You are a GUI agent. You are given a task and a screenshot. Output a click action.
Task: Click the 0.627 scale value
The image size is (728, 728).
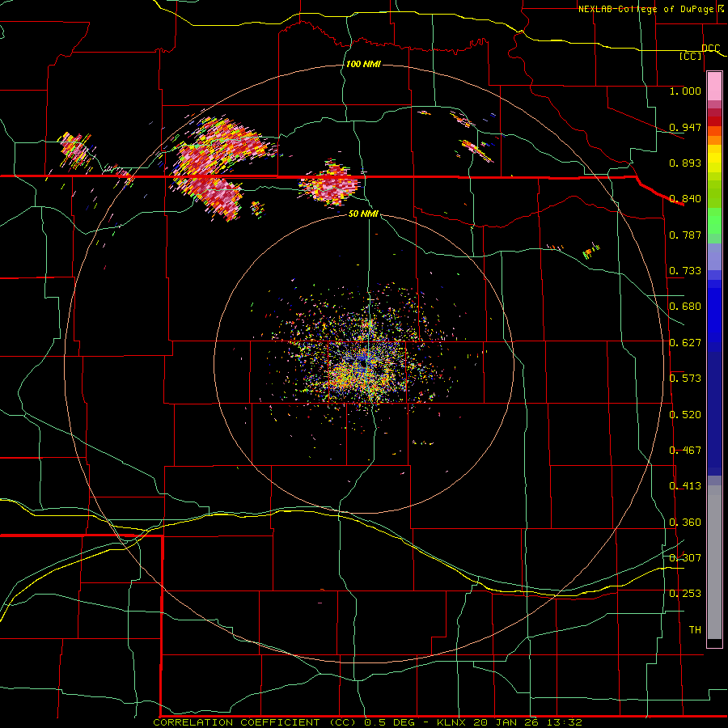click(x=685, y=343)
